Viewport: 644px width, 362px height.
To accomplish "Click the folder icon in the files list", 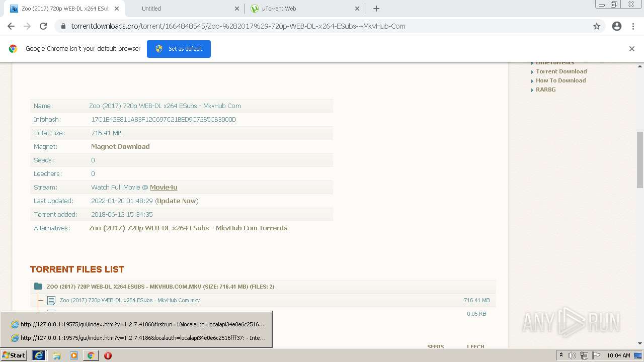I will (38, 287).
